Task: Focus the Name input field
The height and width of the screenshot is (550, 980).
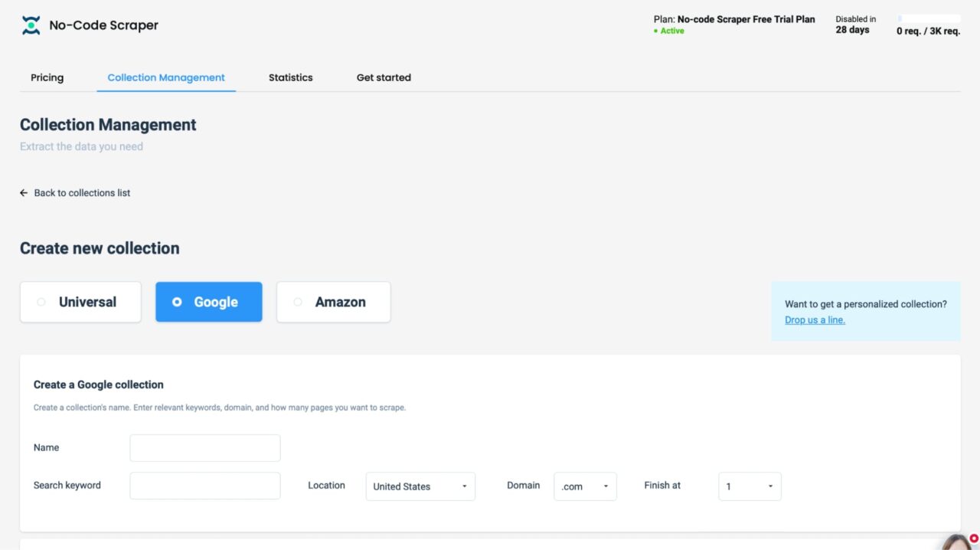Action: coord(205,448)
